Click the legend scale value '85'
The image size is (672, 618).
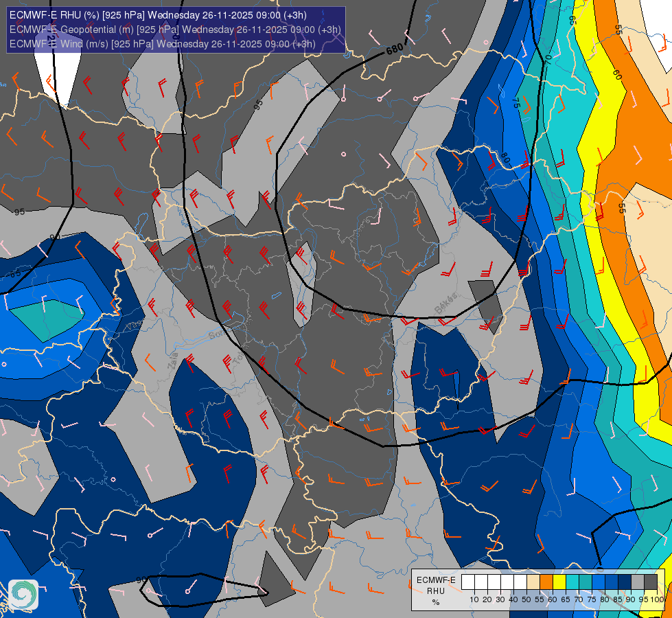tap(618, 599)
